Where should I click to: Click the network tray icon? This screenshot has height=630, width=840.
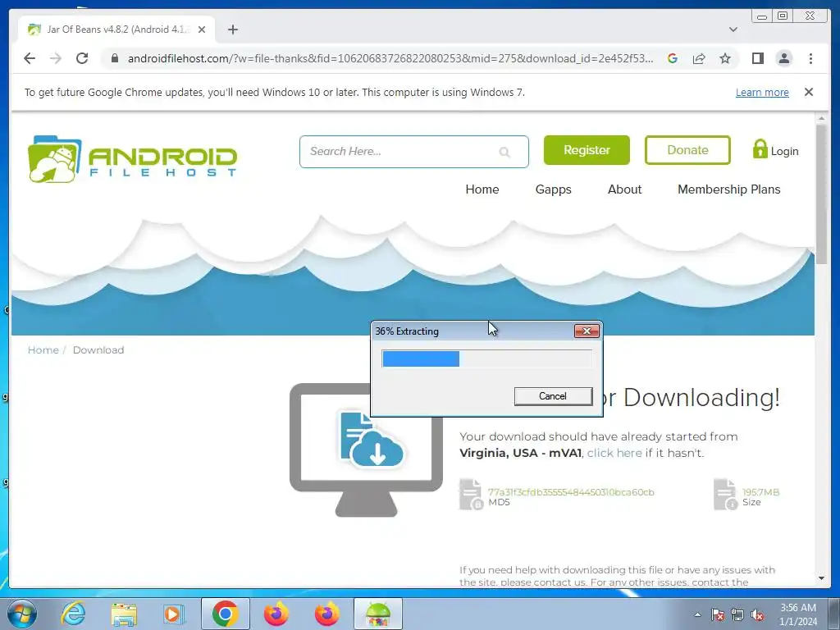[x=737, y=614]
